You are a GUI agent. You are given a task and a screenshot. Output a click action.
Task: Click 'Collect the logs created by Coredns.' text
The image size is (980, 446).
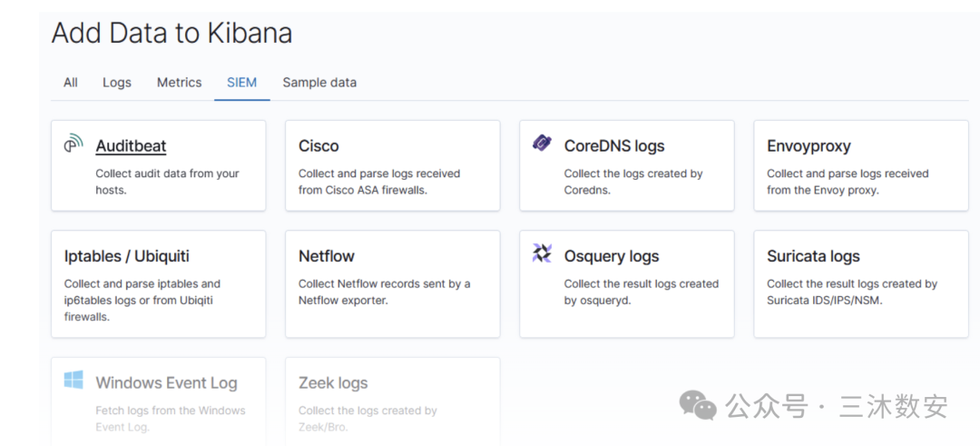633,182
